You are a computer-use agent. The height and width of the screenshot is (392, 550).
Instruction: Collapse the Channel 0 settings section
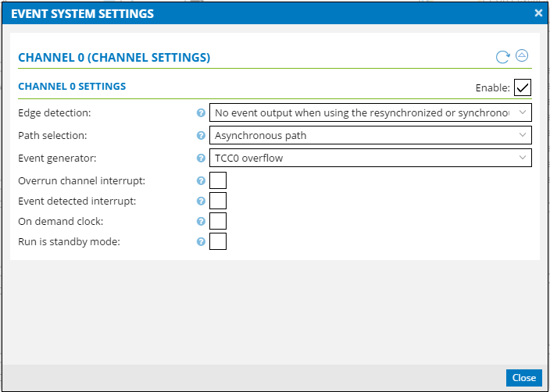523,56
